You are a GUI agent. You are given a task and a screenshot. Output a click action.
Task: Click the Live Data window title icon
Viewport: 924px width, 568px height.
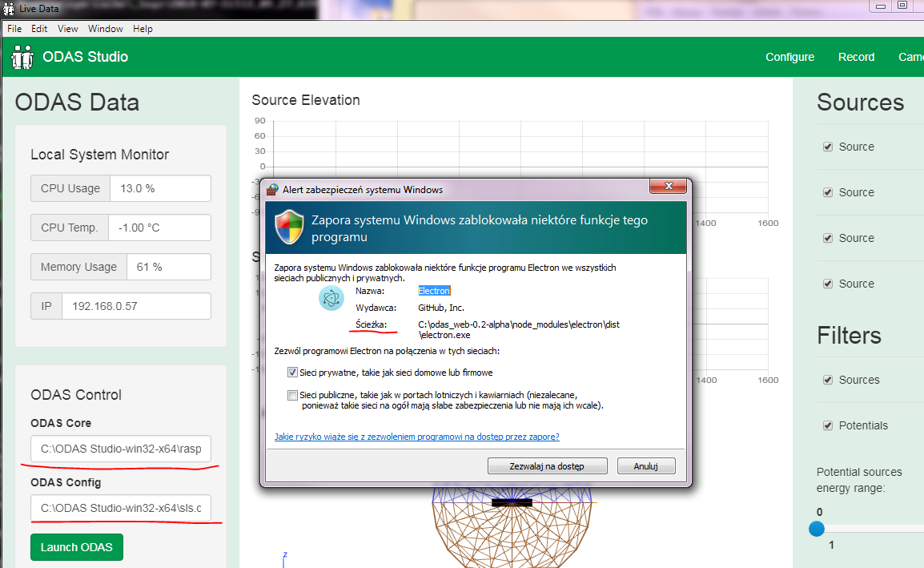click(9, 9)
